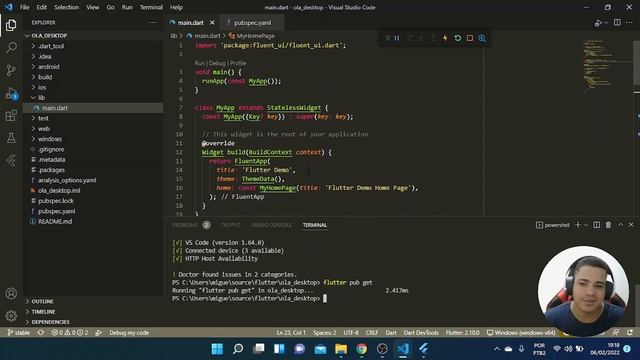Open analysis_options.yaml file
The image size is (640, 360).
pos(67,180)
